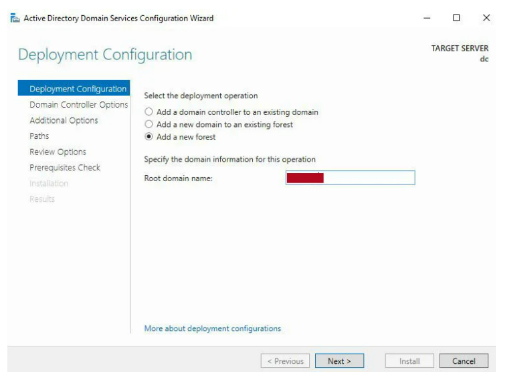517x376 pixels.
Task: Open Deployment Configuration step in sidebar
Action: (74, 89)
